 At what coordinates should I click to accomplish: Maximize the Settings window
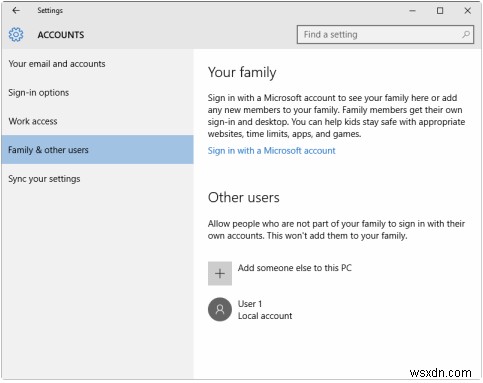coord(440,11)
